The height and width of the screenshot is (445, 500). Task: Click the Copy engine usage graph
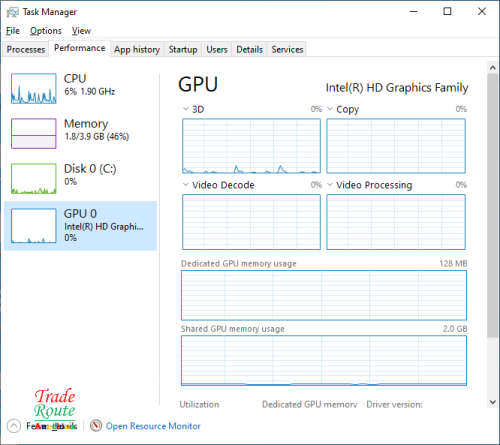coord(396,146)
